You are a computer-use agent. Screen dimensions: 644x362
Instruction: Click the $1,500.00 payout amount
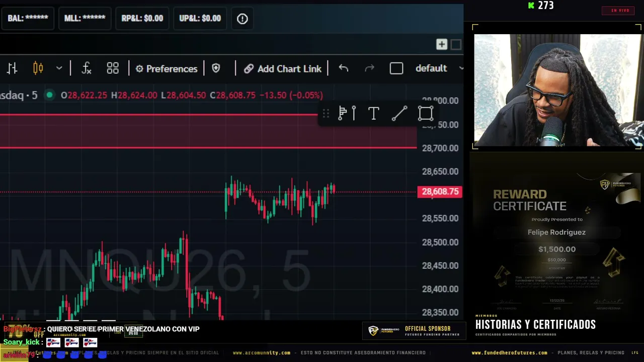(557, 249)
